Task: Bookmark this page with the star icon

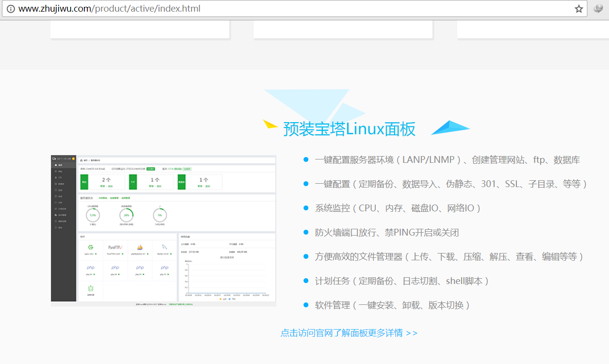Action: (x=578, y=9)
